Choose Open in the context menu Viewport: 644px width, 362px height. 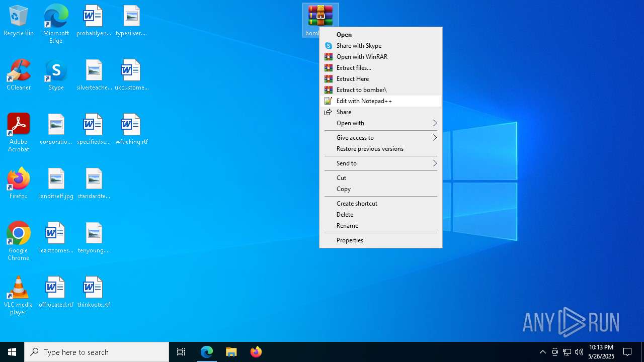coord(381,35)
